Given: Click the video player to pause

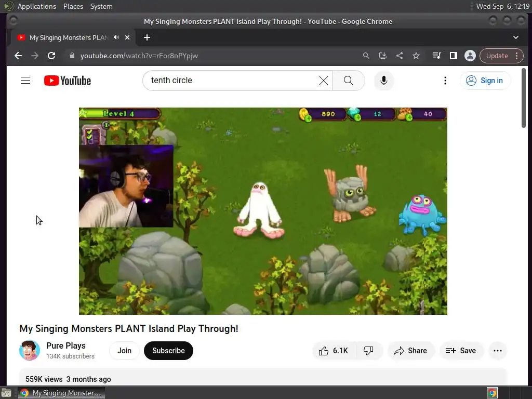Looking at the screenshot, I should point(263,211).
